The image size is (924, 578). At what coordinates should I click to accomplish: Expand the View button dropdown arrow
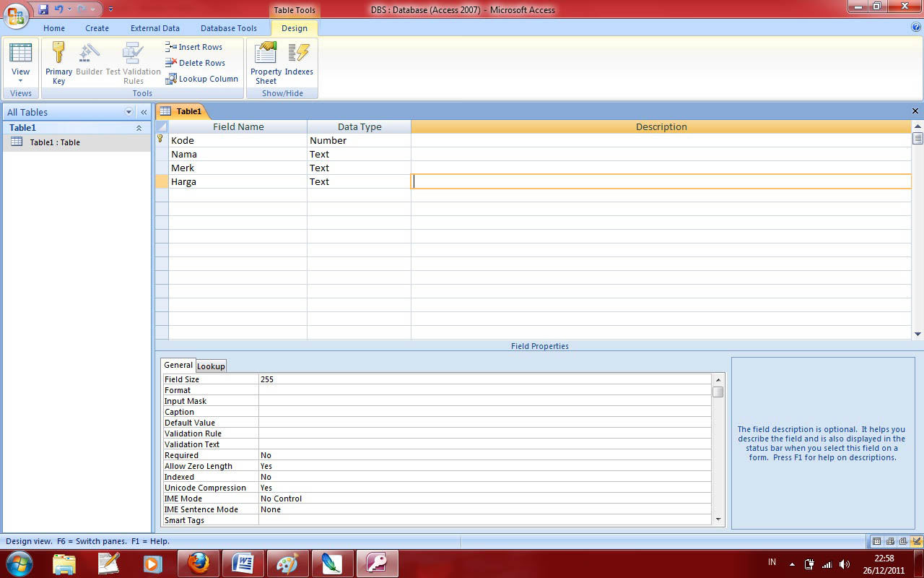coord(21,80)
